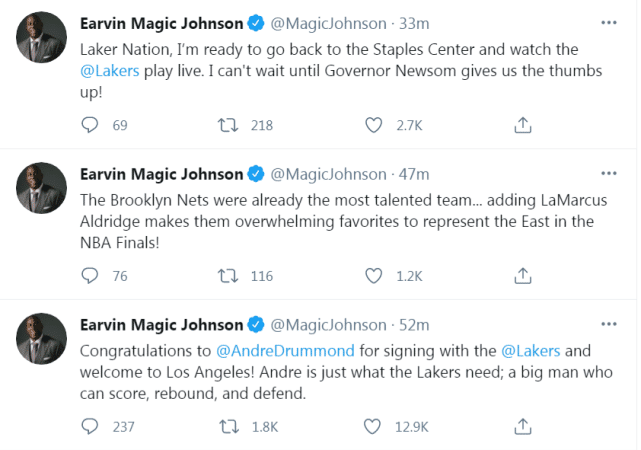
Task: Share the Staples Center tweet
Action: point(522,125)
